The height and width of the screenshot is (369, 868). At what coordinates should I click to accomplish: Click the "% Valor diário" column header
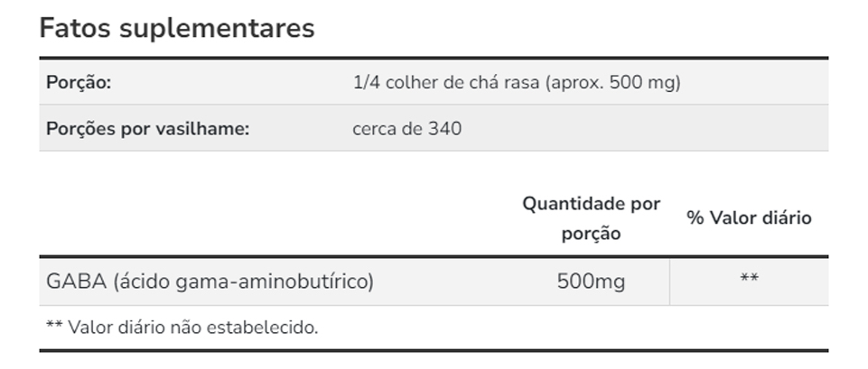tap(749, 218)
